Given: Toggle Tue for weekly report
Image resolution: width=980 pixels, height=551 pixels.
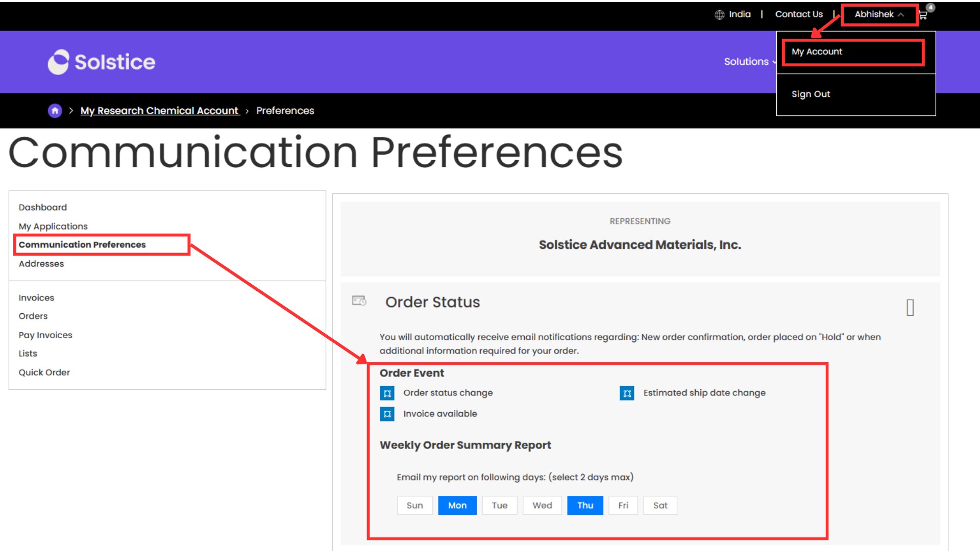Looking at the screenshot, I should click(500, 506).
